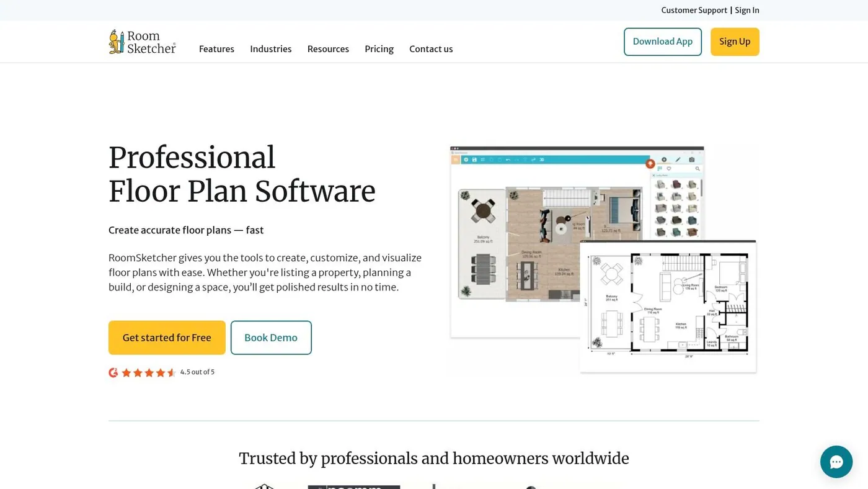
Task: Click the camera icon in app preview
Action: tap(692, 159)
